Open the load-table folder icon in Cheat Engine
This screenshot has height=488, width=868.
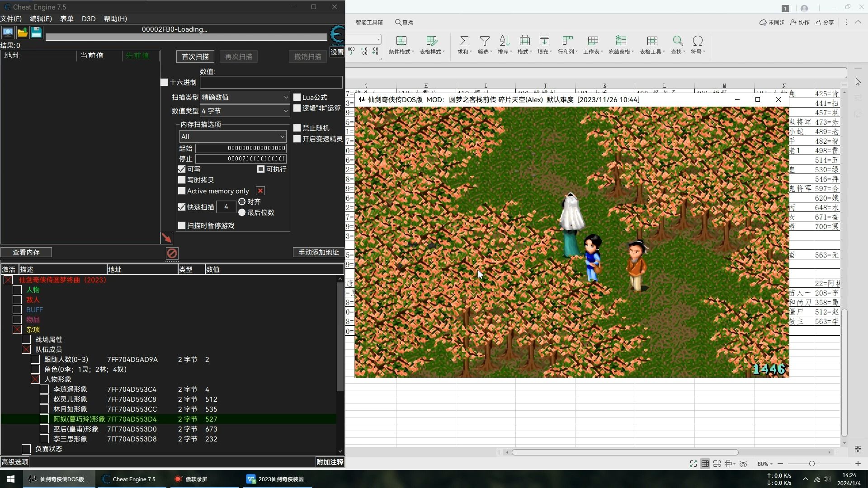[22, 33]
